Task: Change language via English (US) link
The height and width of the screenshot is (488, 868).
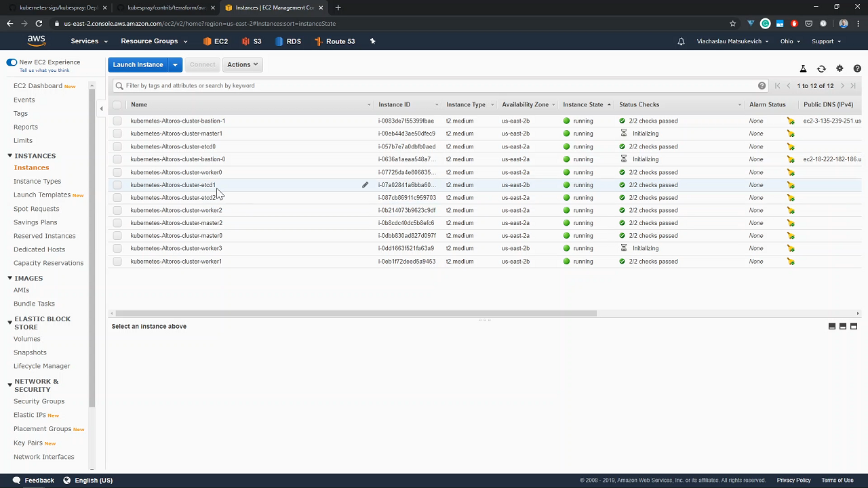Action: pos(88,481)
